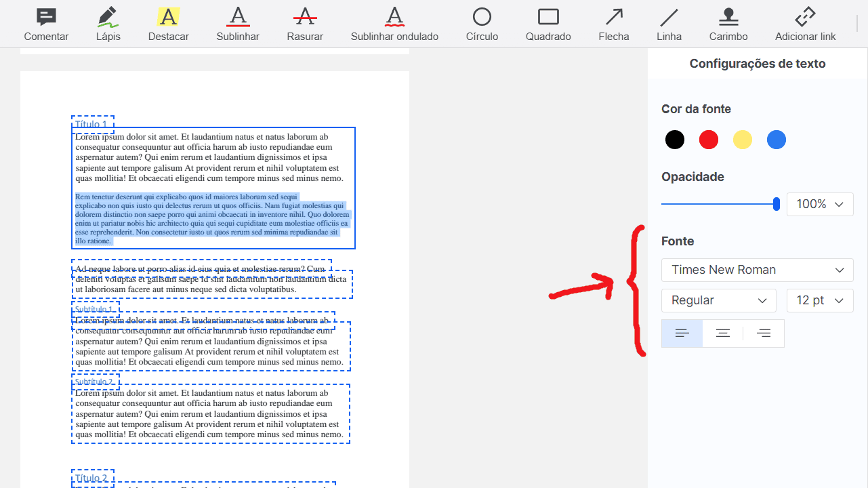The height and width of the screenshot is (488, 868).
Task: Pick the Lápis pencil tool
Action: (108, 24)
